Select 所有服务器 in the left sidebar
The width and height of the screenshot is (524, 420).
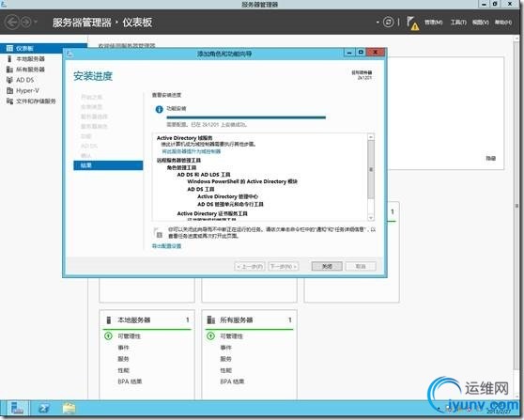point(30,70)
